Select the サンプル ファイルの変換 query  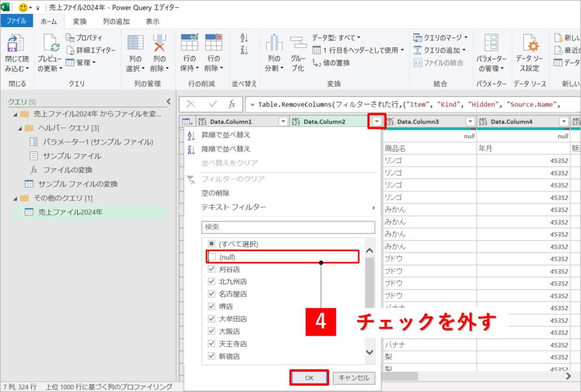[78, 184]
